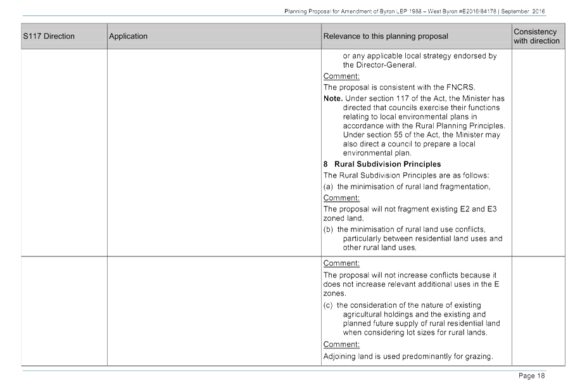
Task: Click the 'Page 18' footer text
Action: tap(531, 376)
